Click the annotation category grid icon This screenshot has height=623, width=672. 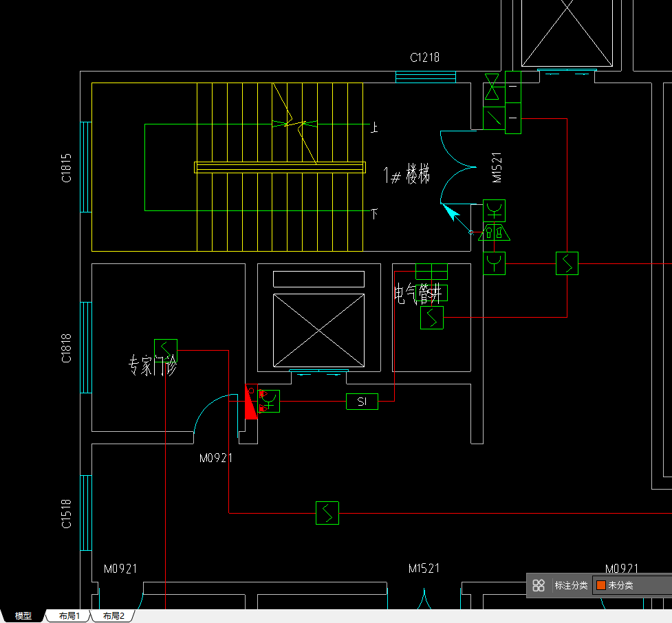539,585
